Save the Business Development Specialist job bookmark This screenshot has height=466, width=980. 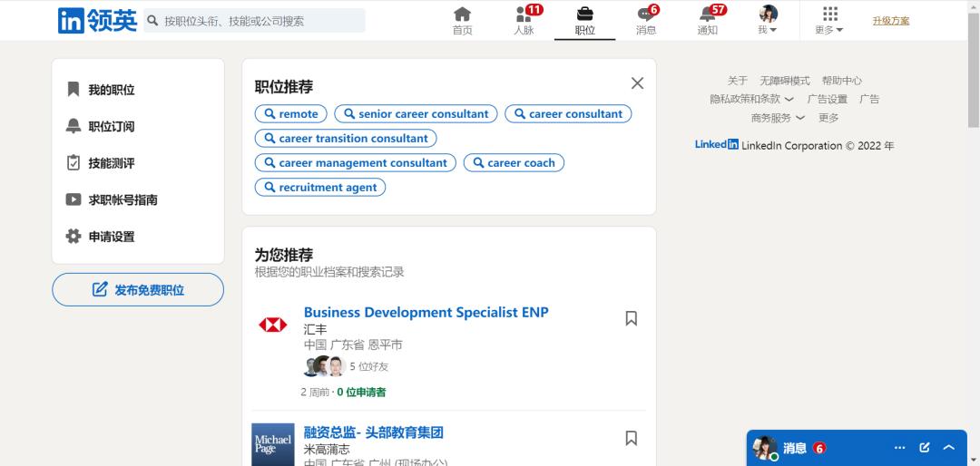click(x=632, y=318)
